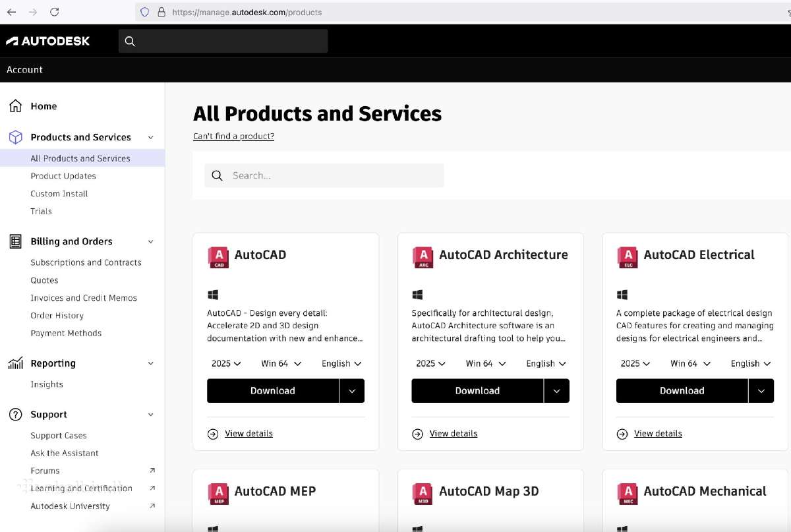Click the Reporting bar chart icon

(x=16, y=363)
